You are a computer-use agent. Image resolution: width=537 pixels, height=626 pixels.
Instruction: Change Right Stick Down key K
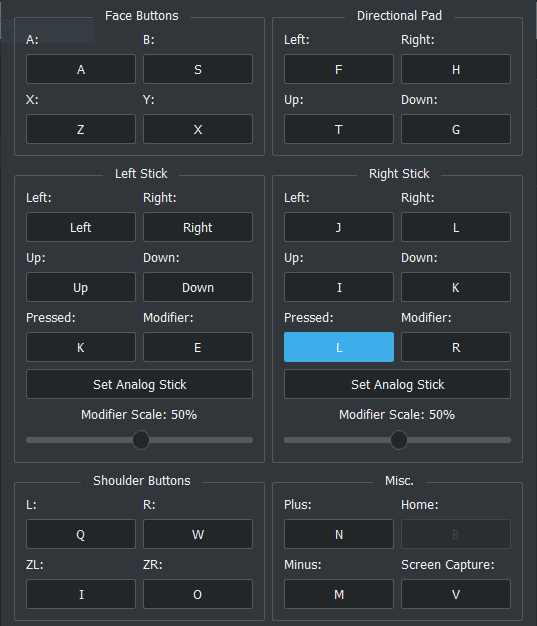(456, 287)
